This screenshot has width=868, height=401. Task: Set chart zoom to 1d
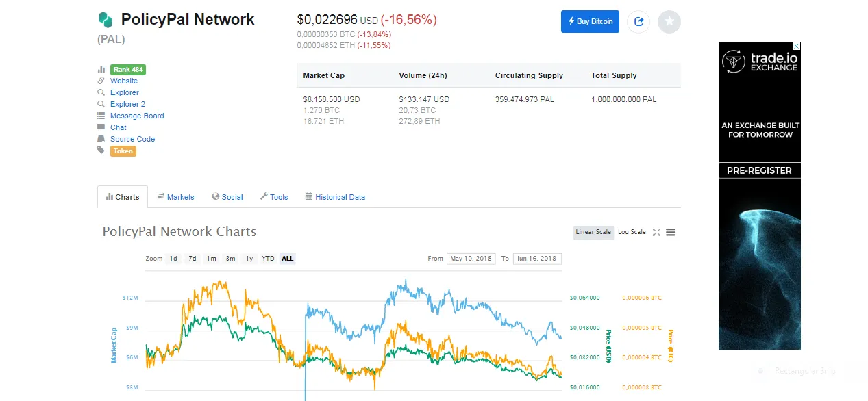tap(174, 259)
